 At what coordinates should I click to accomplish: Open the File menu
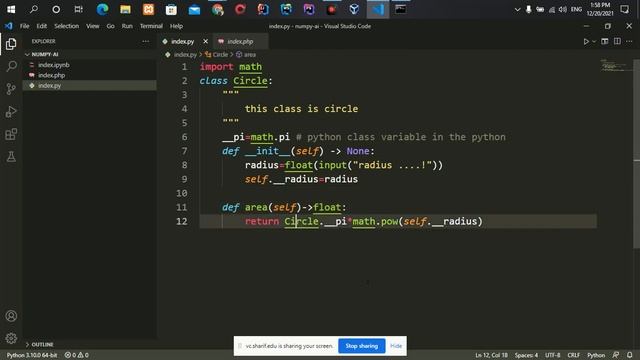click(24, 26)
